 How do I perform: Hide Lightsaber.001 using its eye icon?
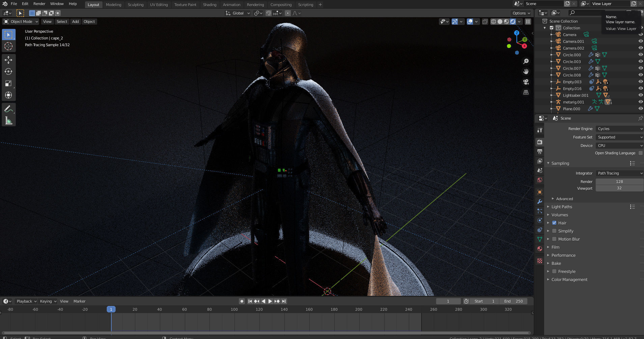coord(640,95)
